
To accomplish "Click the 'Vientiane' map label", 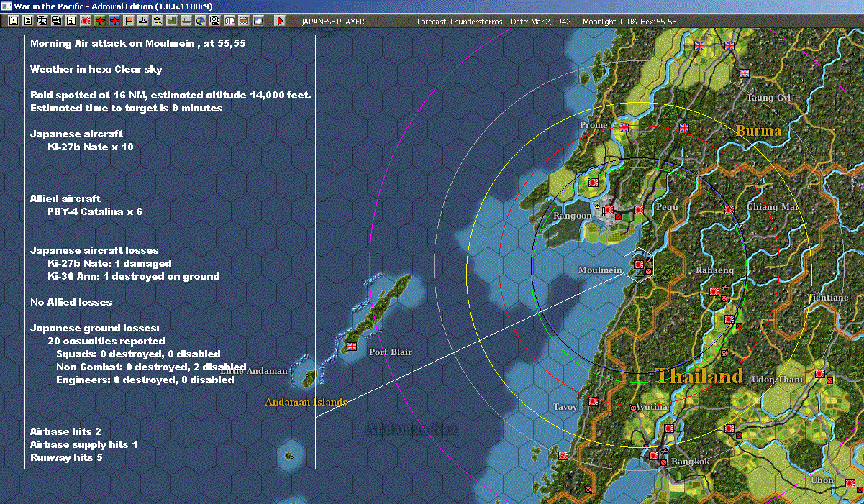I will [x=828, y=297].
